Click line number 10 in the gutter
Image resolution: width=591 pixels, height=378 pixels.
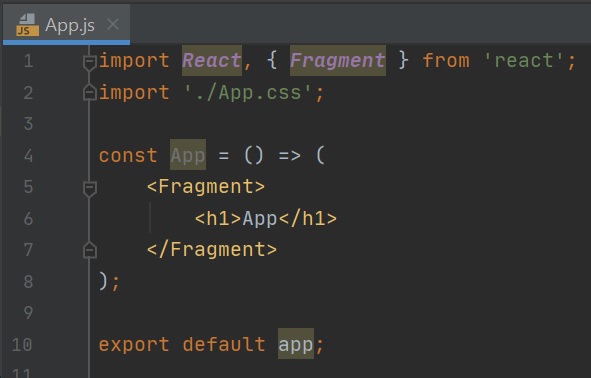click(x=22, y=344)
